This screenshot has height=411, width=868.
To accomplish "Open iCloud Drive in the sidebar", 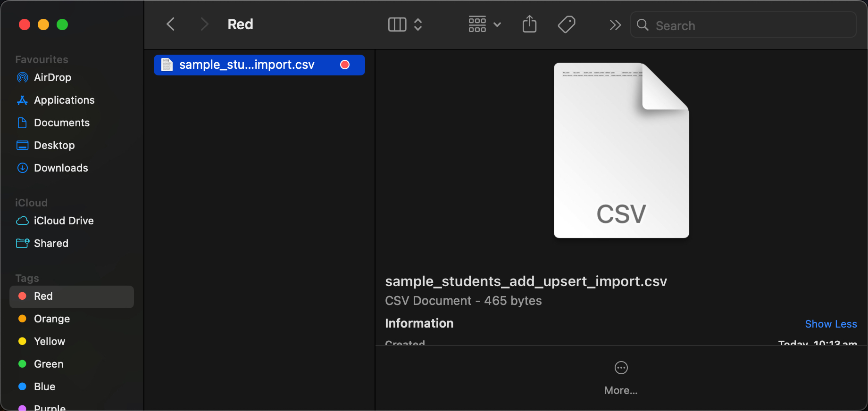I will coord(64,221).
